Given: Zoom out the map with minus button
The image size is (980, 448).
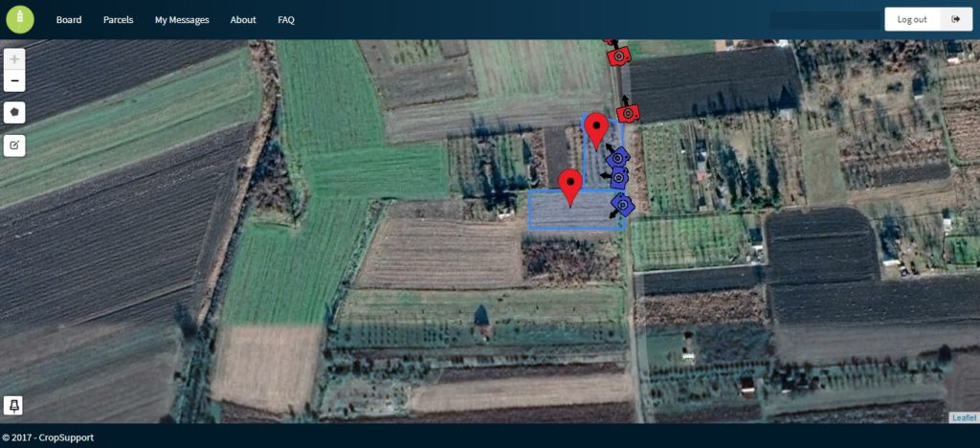Looking at the screenshot, I should [14, 80].
